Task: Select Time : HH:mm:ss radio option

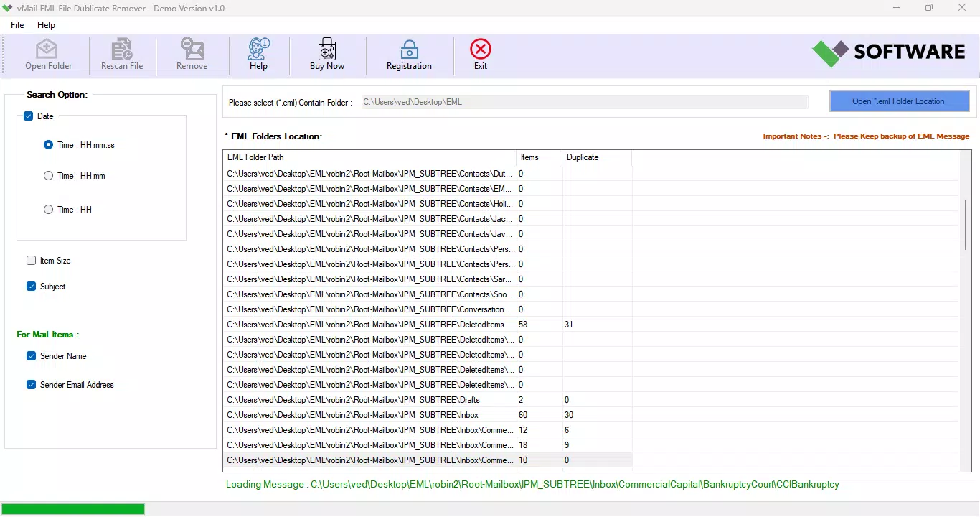Action: tap(48, 145)
